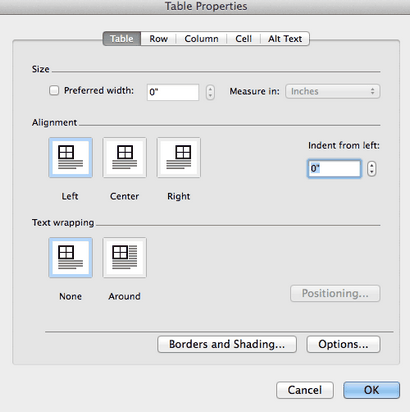The width and height of the screenshot is (410, 412).
Task: Open Borders and Shading dialog
Action: point(227,344)
